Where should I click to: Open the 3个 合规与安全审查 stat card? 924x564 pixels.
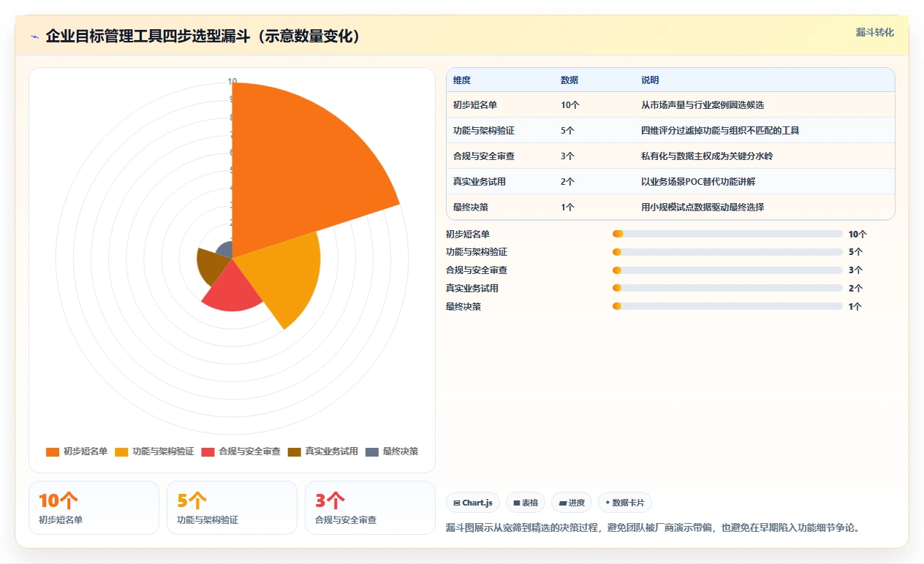(x=370, y=508)
